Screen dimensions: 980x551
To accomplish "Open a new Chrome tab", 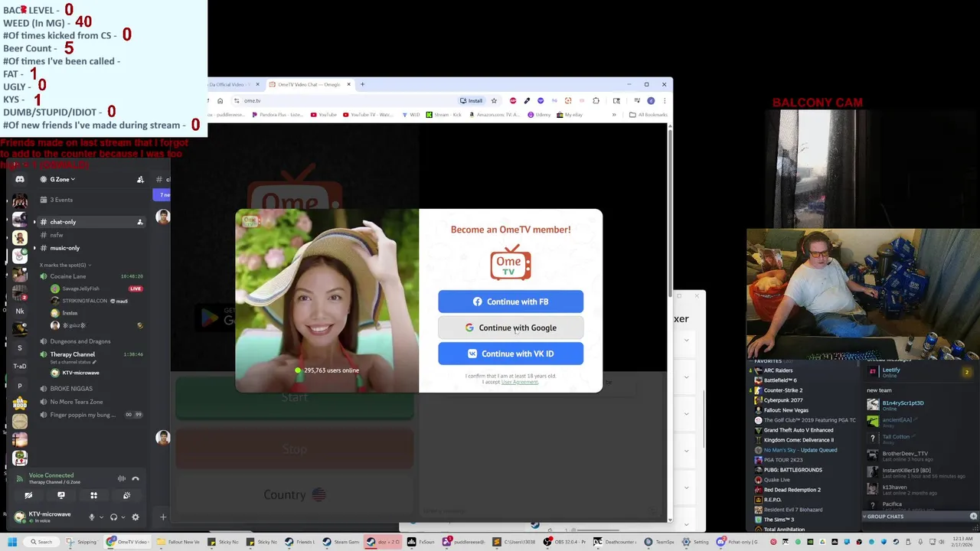I will click(363, 84).
